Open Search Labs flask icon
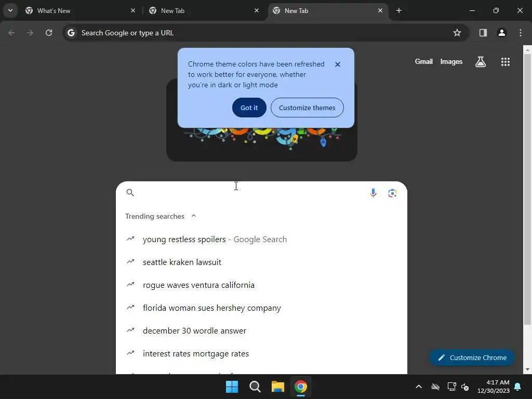The image size is (532, 399). (x=481, y=62)
